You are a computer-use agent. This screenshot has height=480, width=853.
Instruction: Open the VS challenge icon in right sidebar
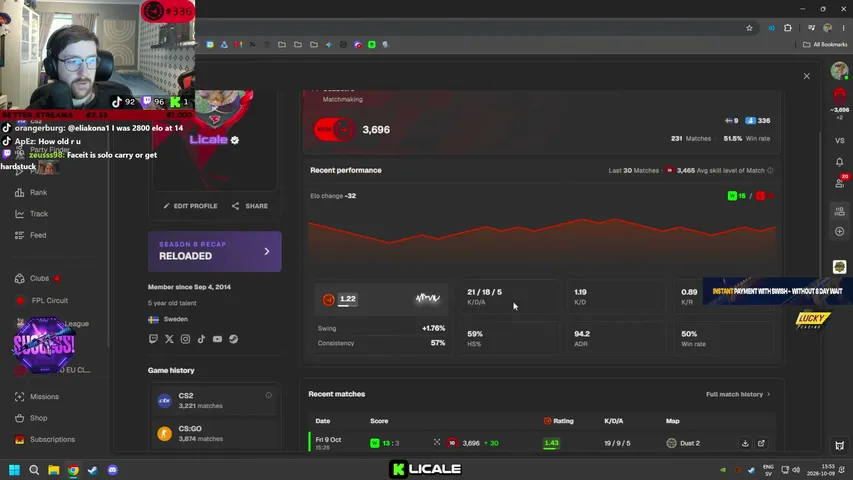point(839,140)
